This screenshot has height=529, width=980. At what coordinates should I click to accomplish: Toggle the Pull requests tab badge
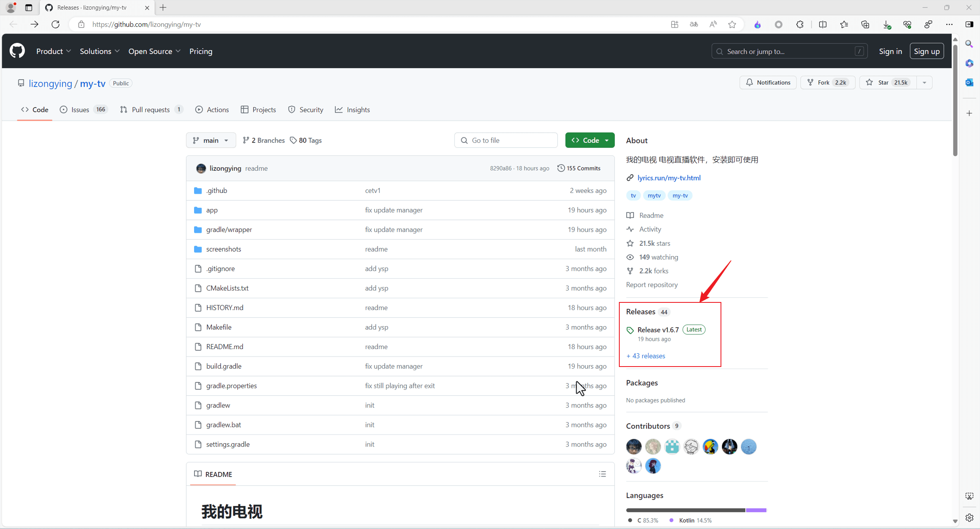click(178, 110)
